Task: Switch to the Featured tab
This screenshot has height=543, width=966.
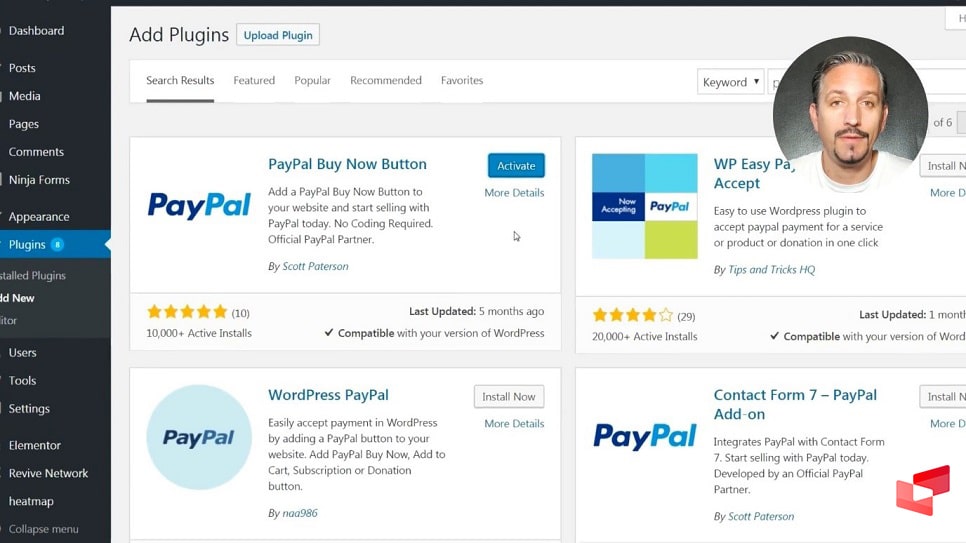Action: 254,81
